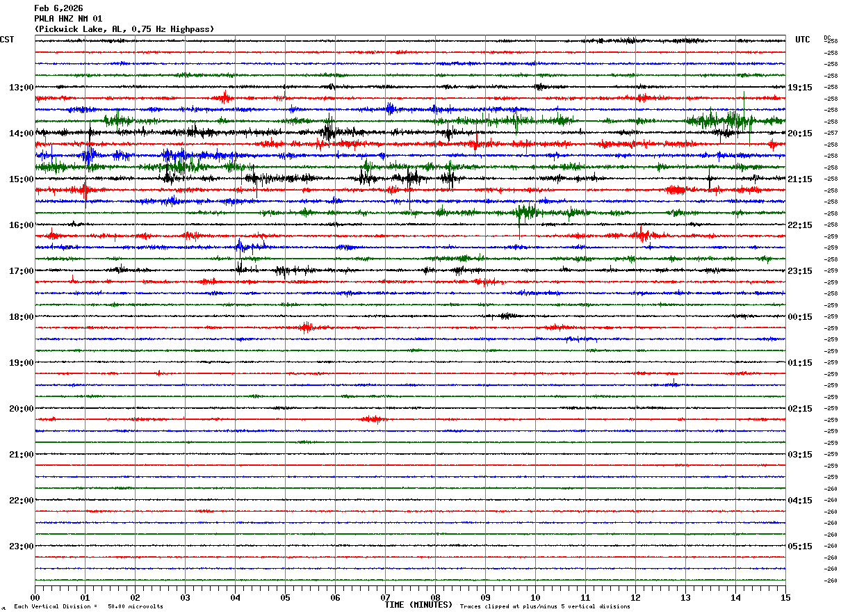This screenshot has width=841, height=616.
Task: Select the 20:00 CST time label
Action: coord(22,409)
